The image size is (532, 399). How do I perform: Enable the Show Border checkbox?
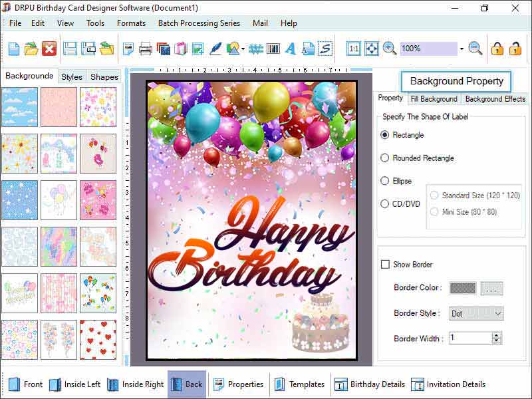pos(385,264)
